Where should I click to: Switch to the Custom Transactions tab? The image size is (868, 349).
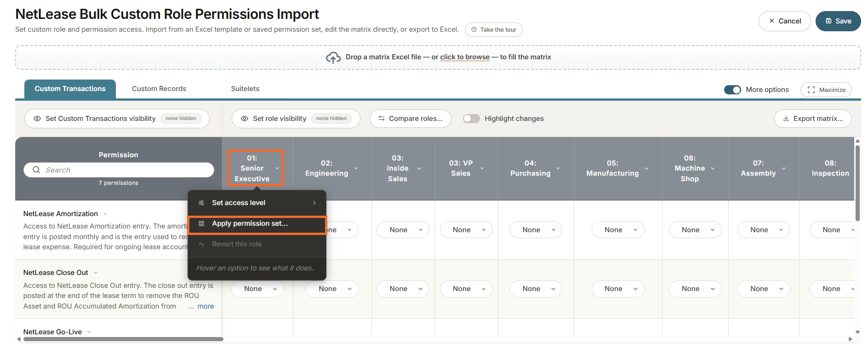(x=70, y=89)
